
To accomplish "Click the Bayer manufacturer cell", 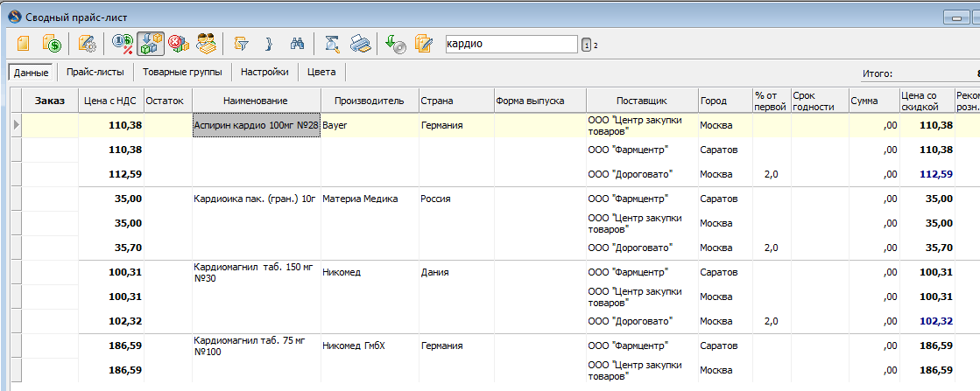I will [370, 125].
